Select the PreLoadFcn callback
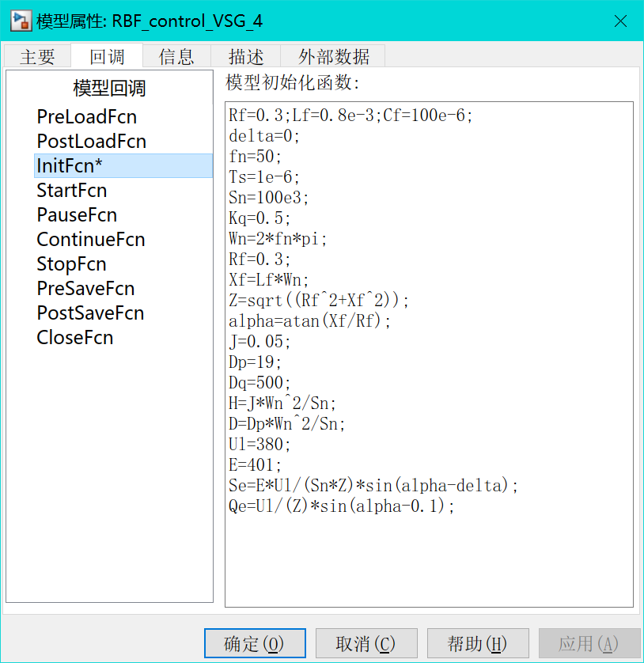 click(x=87, y=116)
